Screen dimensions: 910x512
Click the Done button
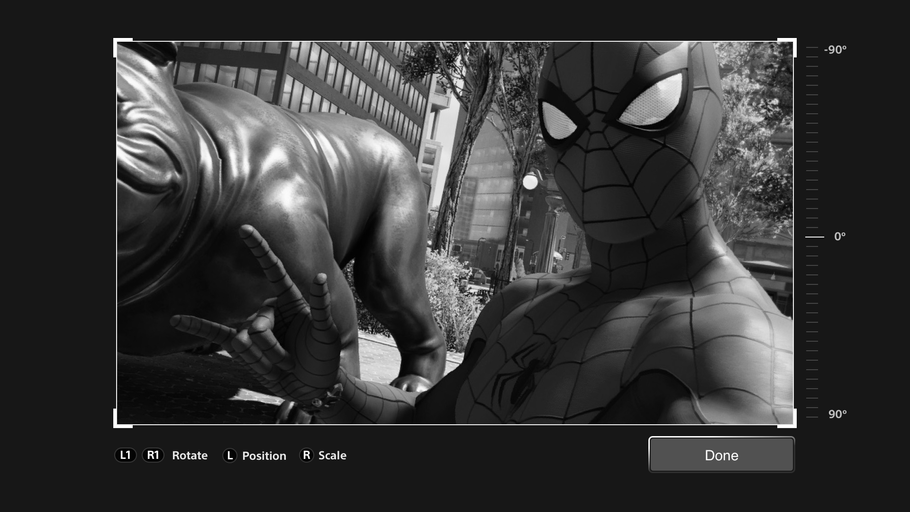(721, 455)
